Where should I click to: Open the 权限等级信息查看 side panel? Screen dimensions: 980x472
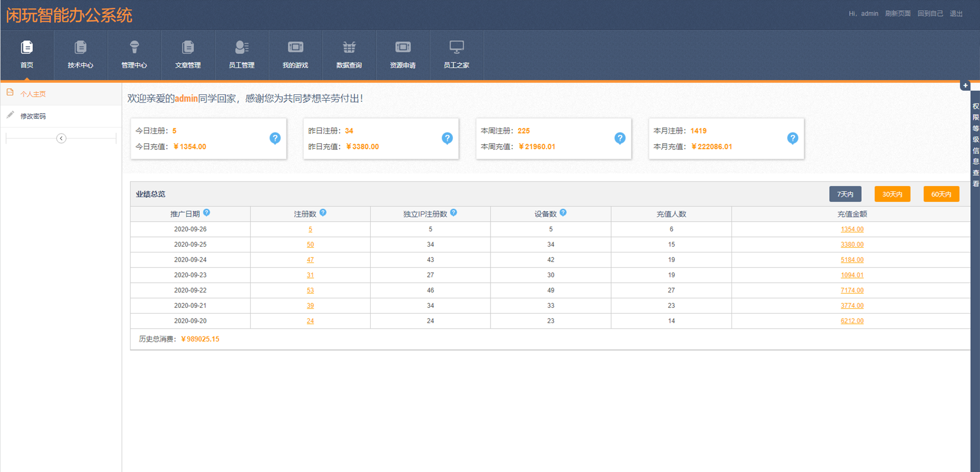(x=975, y=145)
